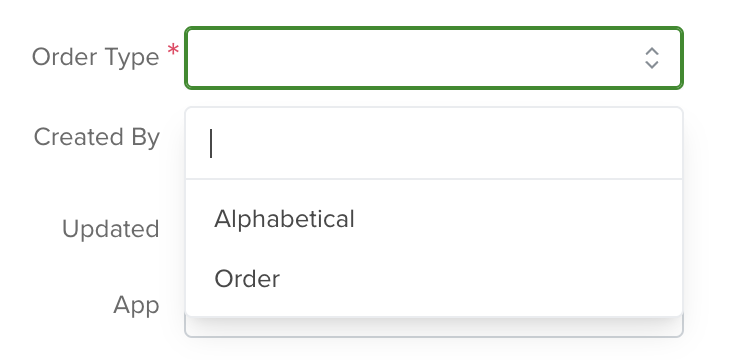The height and width of the screenshot is (360, 752).
Task: Pick Alphabetical as the order type
Action: pos(434,219)
